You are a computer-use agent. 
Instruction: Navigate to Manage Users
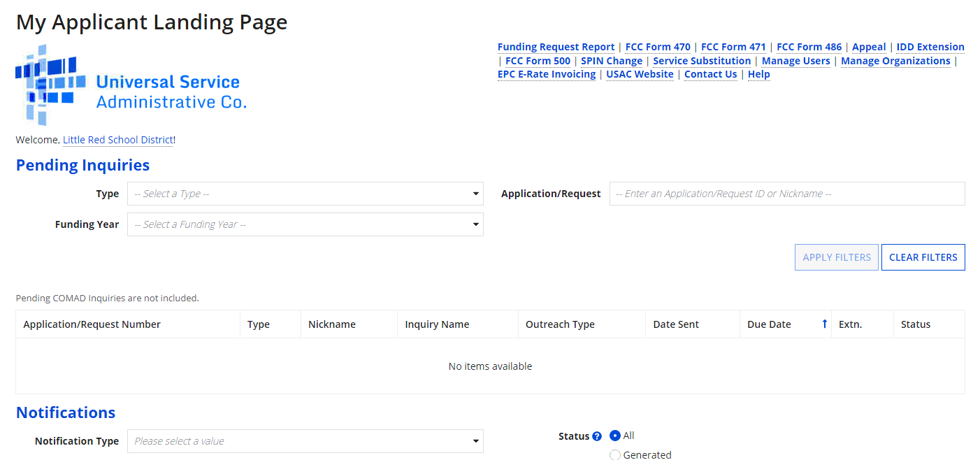(x=795, y=61)
